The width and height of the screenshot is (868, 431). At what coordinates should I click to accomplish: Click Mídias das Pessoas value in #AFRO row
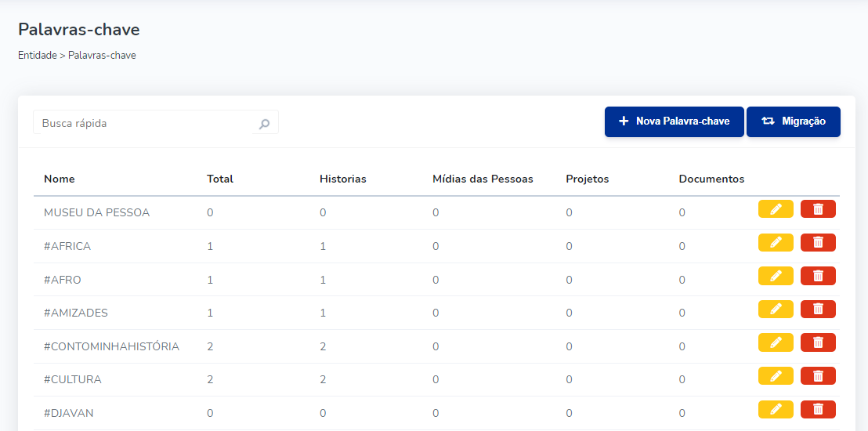pyautogui.click(x=436, y=280)
